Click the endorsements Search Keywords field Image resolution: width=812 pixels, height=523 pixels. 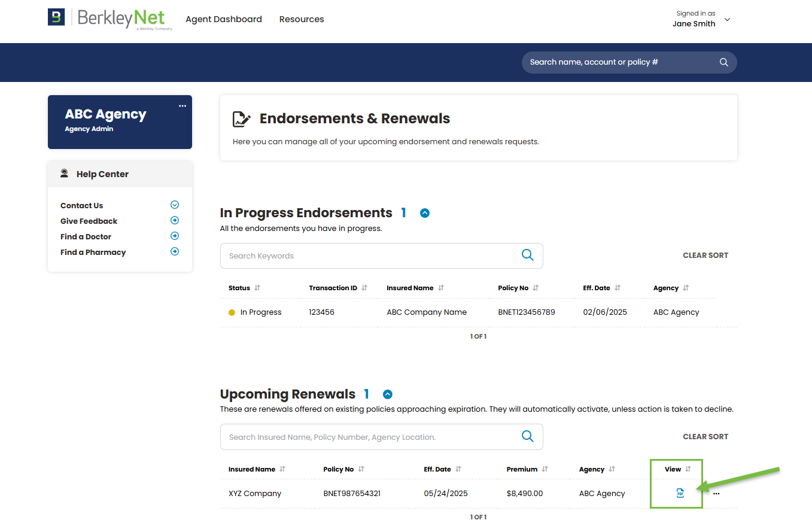[x=382, y=256]
